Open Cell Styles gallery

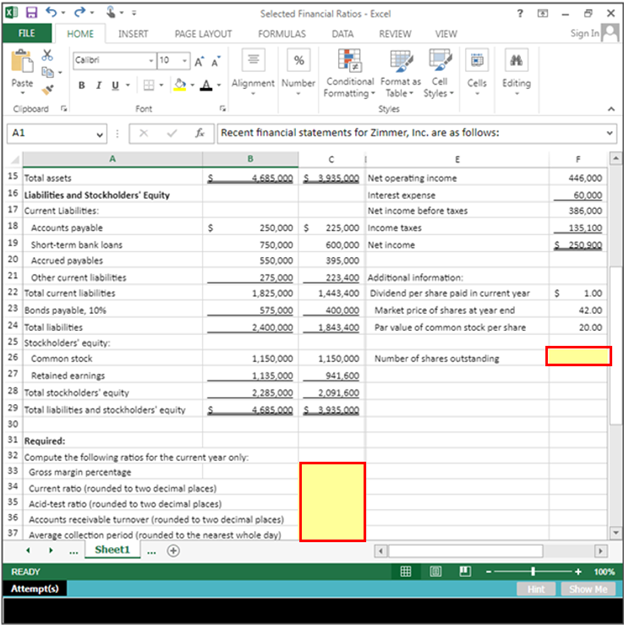(439, 73)
